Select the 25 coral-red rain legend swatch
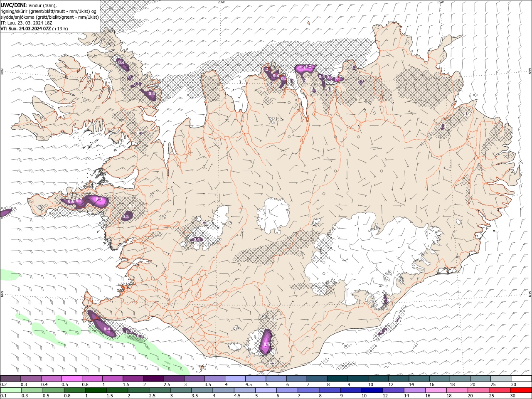The image size is (532, 399). pos(499,390)
